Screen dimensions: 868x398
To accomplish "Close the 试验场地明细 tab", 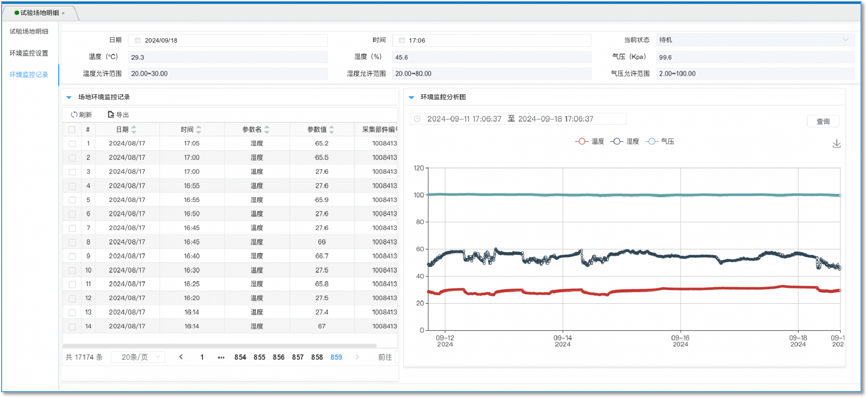I will coord(63,13).
